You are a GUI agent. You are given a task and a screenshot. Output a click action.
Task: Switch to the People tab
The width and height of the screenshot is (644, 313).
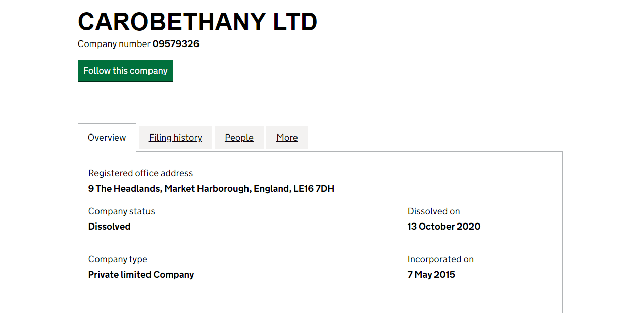click(239, 138)
